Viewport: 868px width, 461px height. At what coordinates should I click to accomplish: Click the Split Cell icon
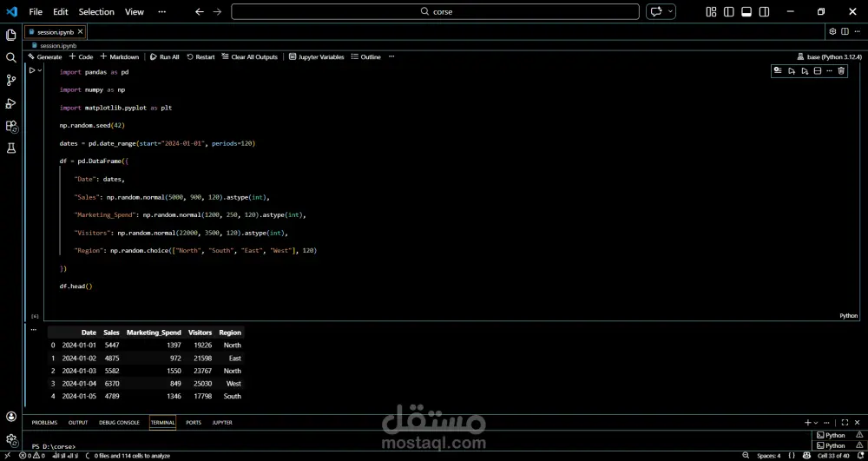click(817, 70)
